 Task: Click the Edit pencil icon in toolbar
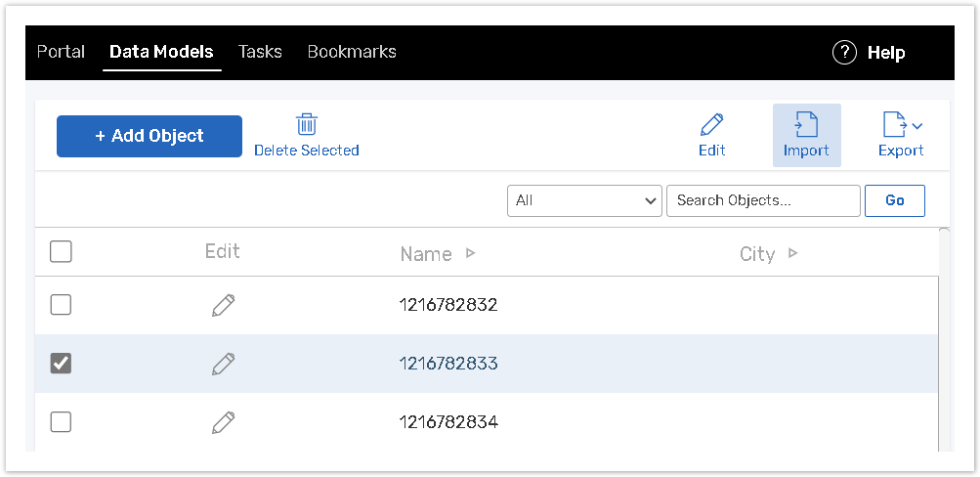[711, 124]
